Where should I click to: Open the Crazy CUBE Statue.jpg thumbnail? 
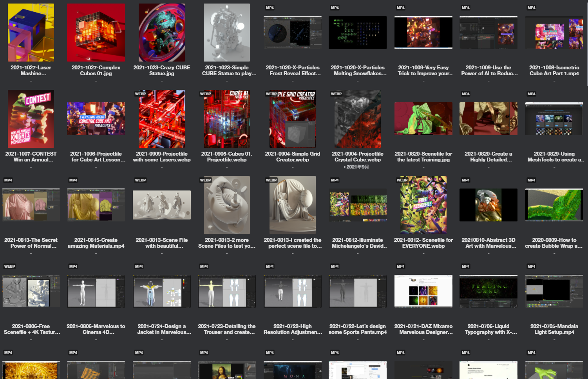[162, 33]
